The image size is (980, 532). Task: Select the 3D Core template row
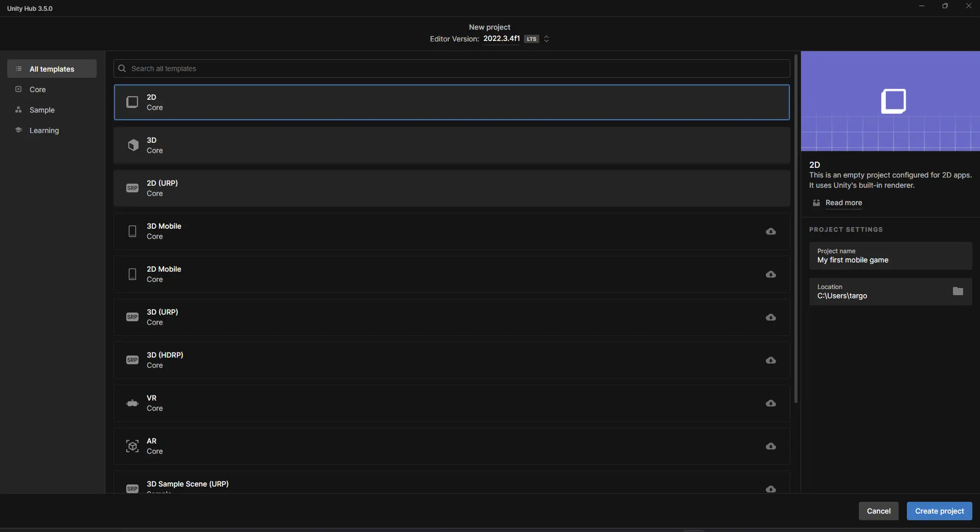click(x=451, y=145)
